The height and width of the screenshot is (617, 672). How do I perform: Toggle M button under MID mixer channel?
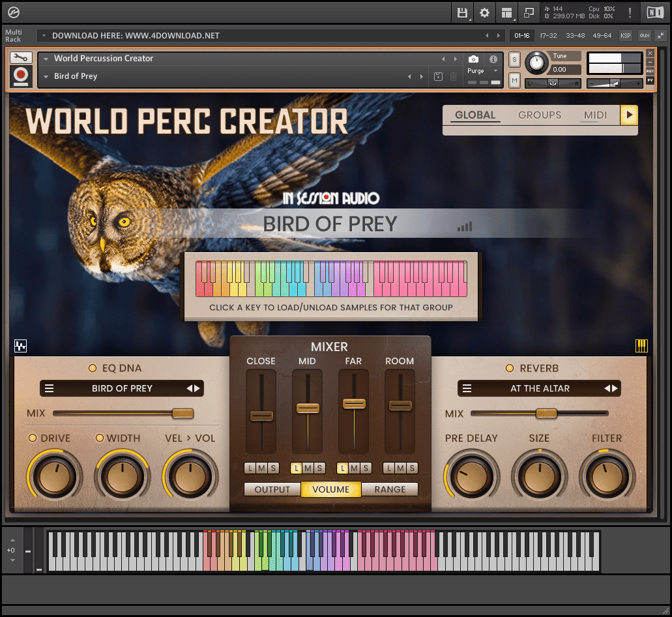[308, 468]
